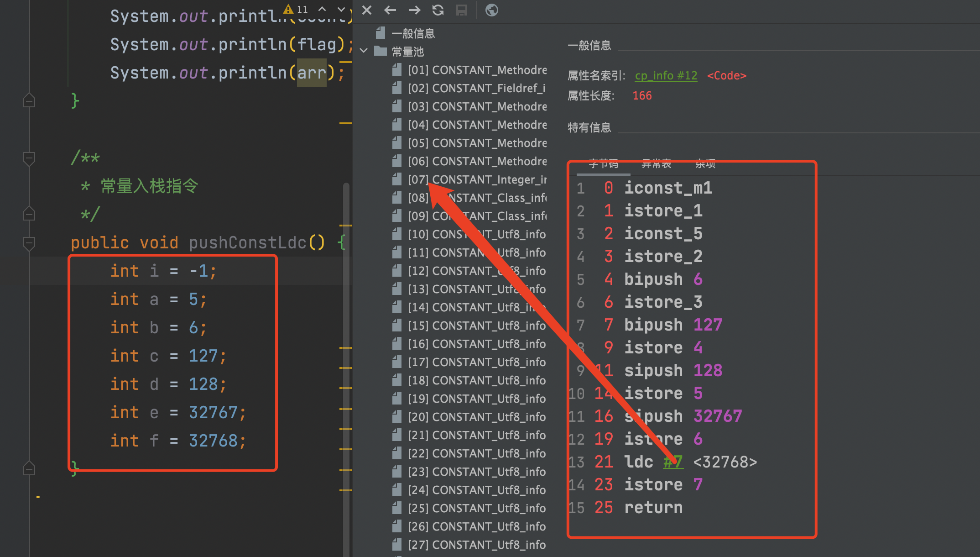Select [06] CONSTANT_Methodref entry

(x=469, y=161)
